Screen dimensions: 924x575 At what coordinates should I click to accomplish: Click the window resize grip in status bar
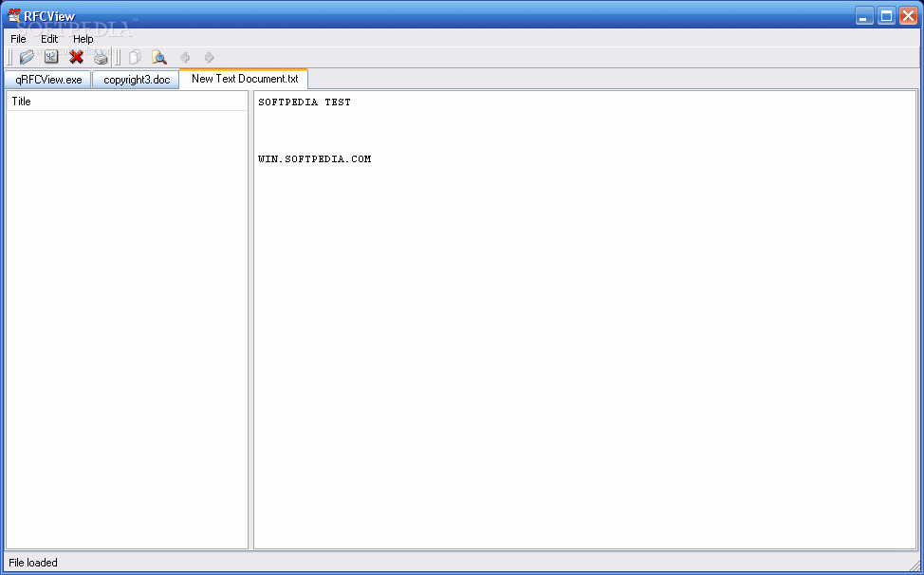[914, 565]
